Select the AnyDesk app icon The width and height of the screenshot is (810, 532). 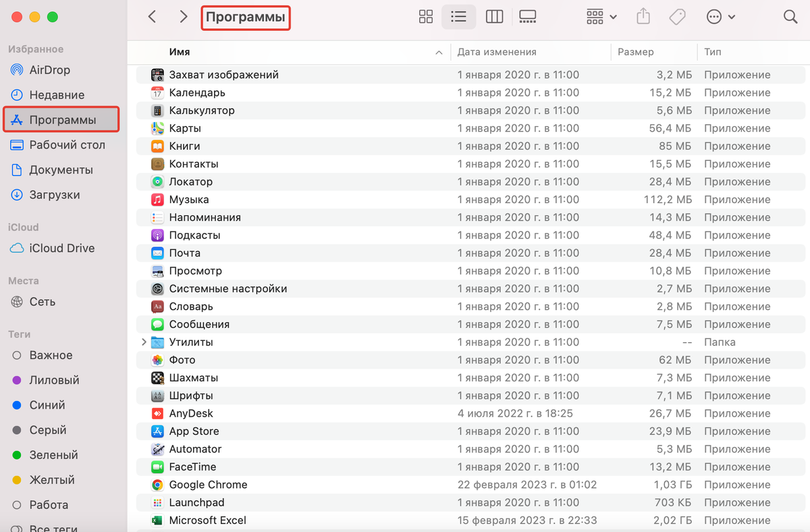point(157,414)
